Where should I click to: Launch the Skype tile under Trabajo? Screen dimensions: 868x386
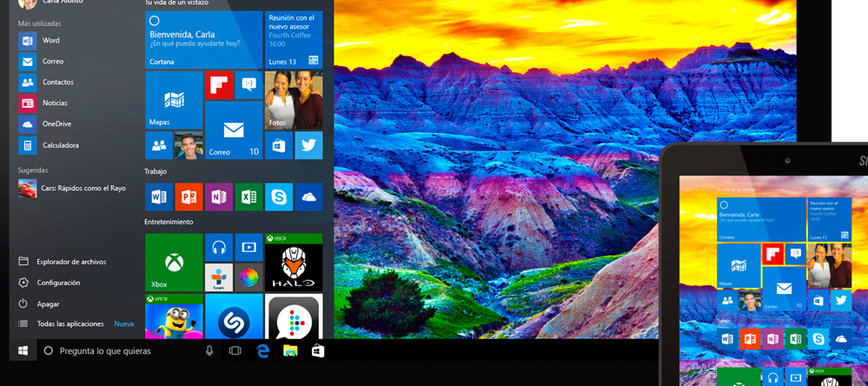(x=278, y=196)
